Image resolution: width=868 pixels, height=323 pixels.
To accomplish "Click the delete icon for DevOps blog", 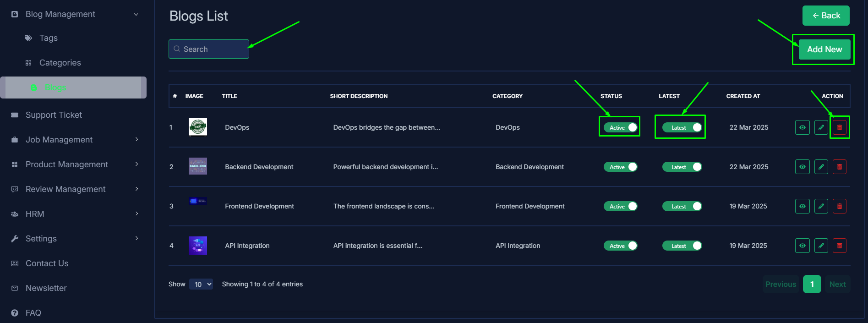I will (839, 127).
